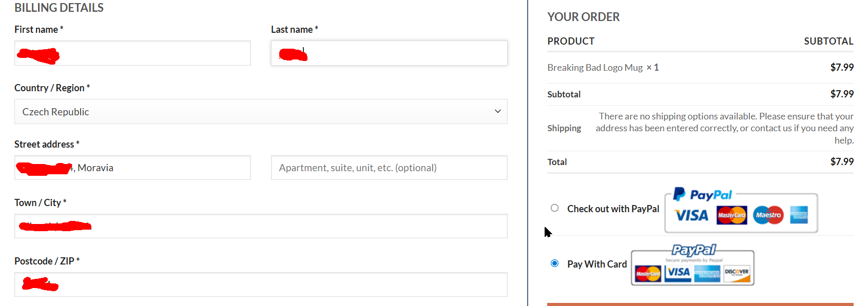Click the Pay With Card label text

(x=597, y=264)
